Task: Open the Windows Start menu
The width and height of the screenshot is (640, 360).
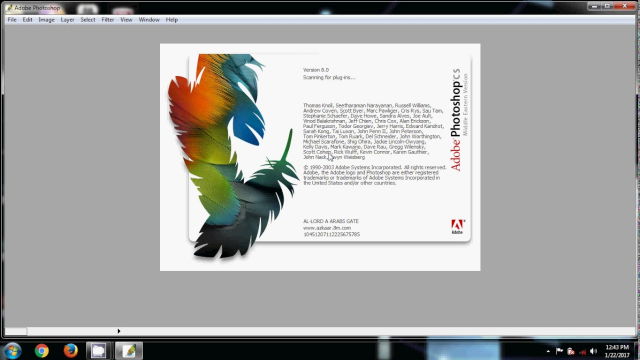Action: [12, 351]
